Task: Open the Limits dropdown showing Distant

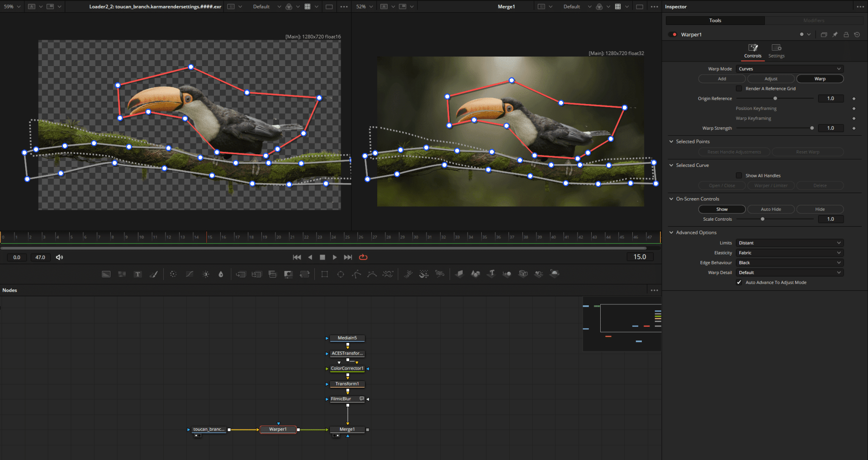Action: tap(789, 242)
